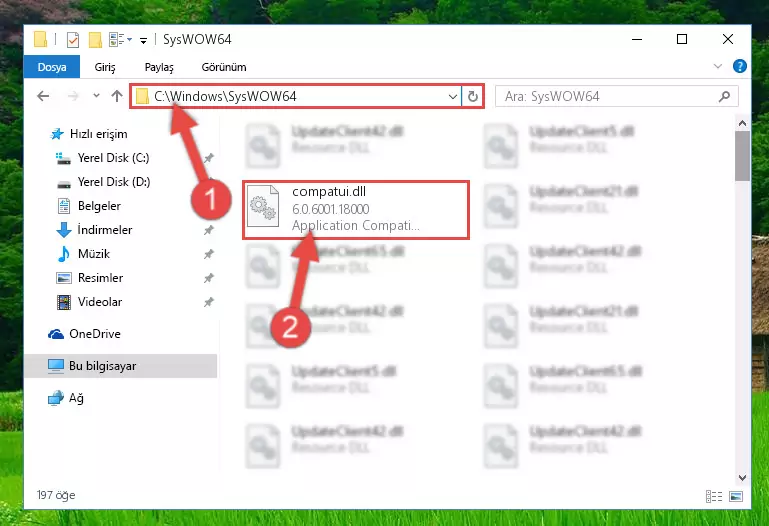Viewport: 769px width, 526px height.
Task: Open the Customize Quick Access Toolbar dropdown
Action: 143,41
